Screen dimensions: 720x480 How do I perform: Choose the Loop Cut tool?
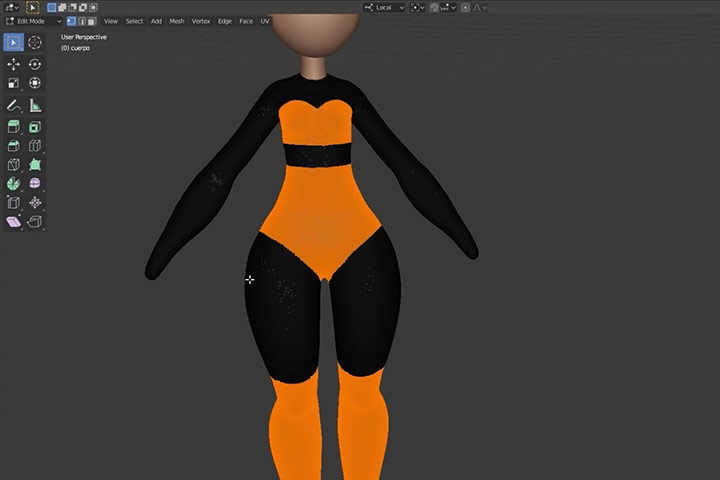pos(35,146)
